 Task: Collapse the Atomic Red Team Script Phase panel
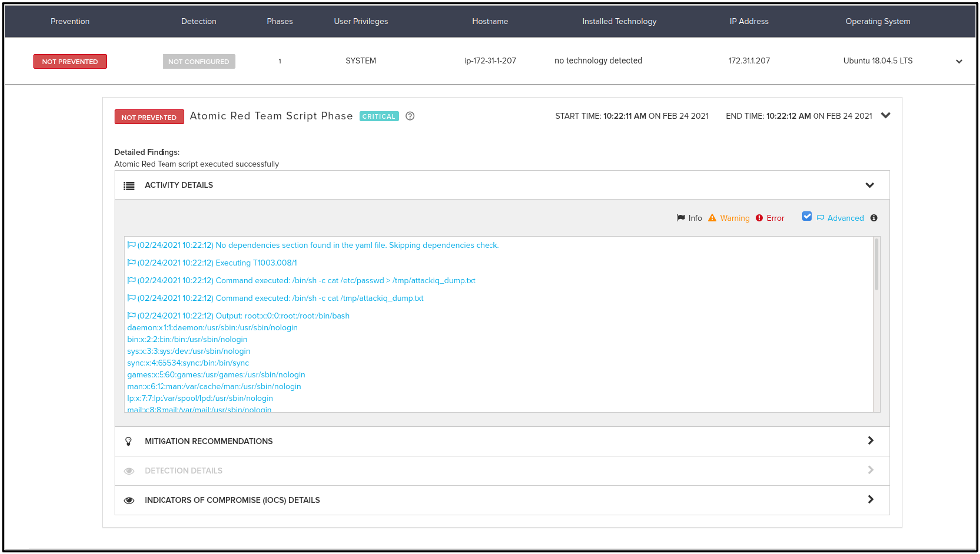pyautogui.click(x=885, y=115)
